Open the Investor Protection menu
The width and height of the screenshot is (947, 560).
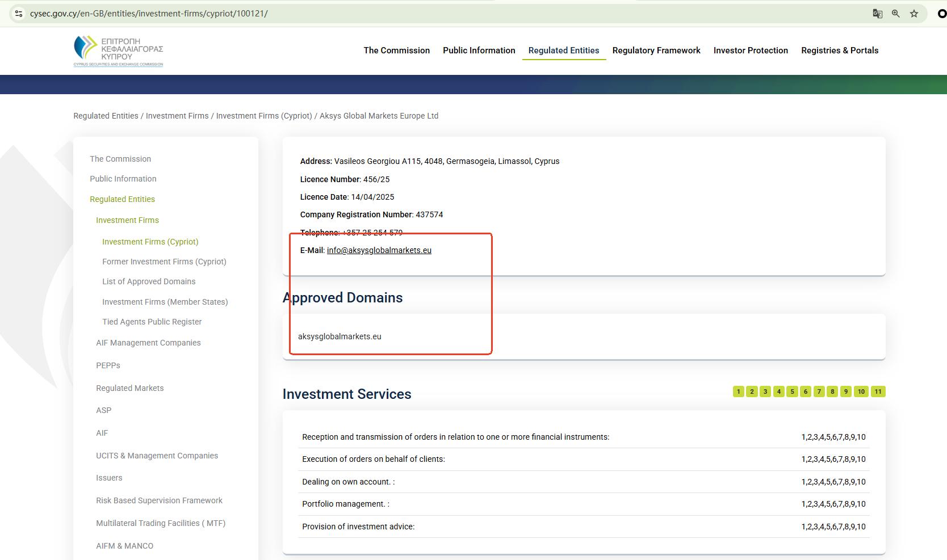pyautogui.click(x=750, y=50)
